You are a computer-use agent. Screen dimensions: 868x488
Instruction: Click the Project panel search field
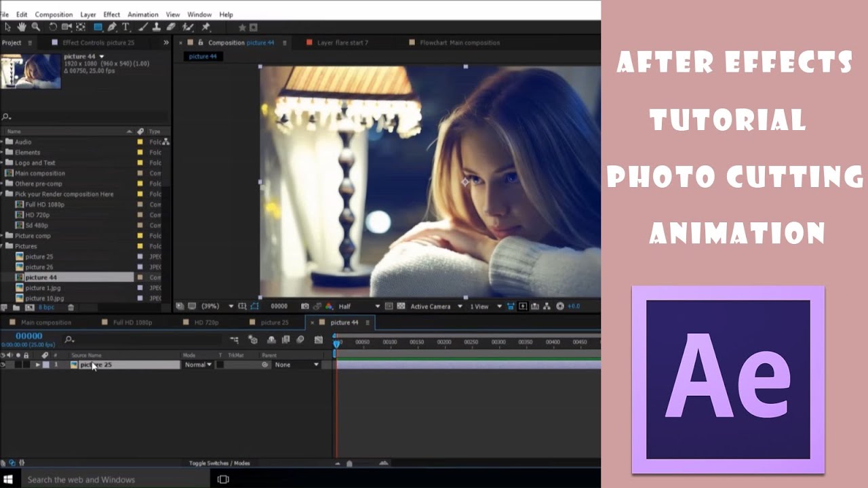tap(85, 117)
